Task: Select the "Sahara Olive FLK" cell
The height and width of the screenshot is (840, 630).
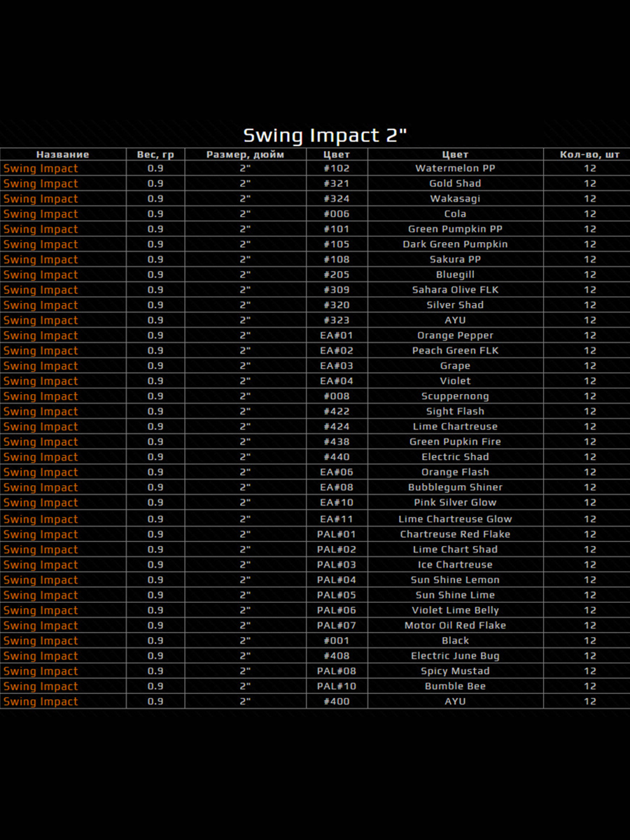Action: (x=455, y=290)
